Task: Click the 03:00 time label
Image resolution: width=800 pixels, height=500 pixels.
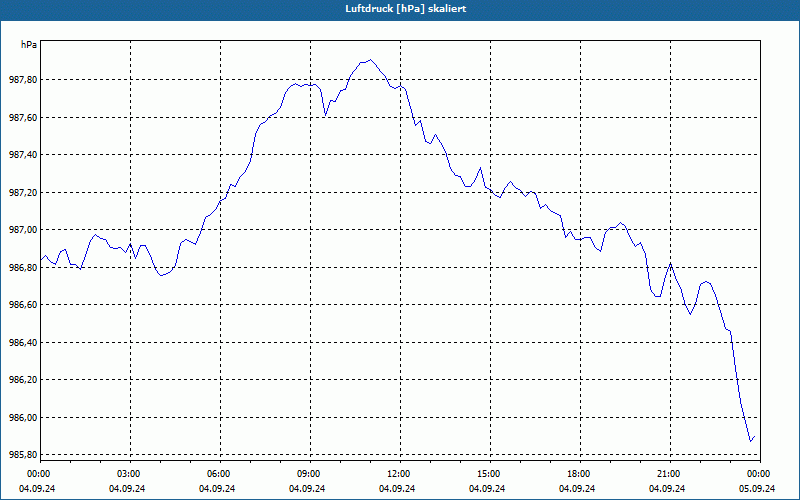Action: 131,474
